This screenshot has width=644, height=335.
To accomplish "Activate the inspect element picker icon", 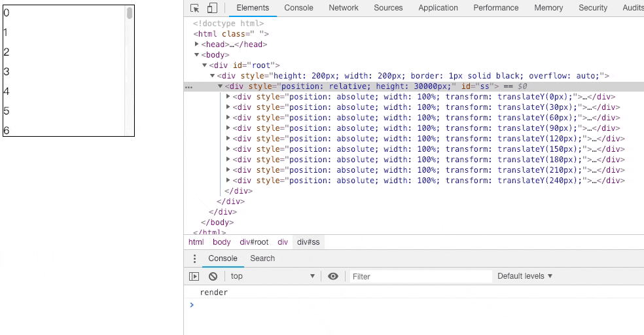I will click(x=194, y=9).
